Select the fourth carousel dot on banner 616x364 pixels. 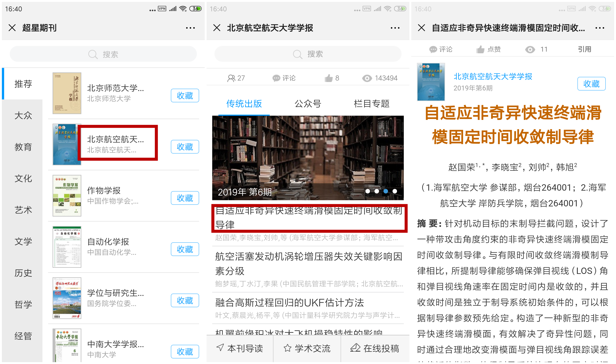coord(395,191)
